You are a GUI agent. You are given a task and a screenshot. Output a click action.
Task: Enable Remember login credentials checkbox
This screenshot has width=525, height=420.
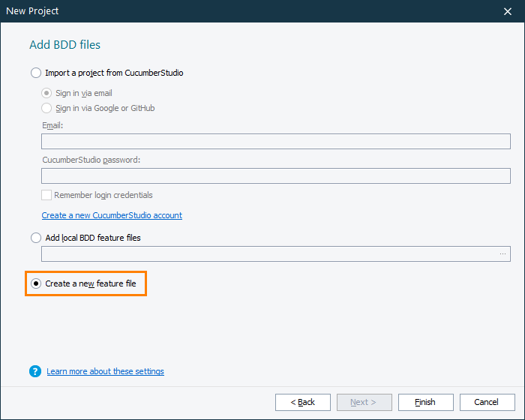coord(47,195)
